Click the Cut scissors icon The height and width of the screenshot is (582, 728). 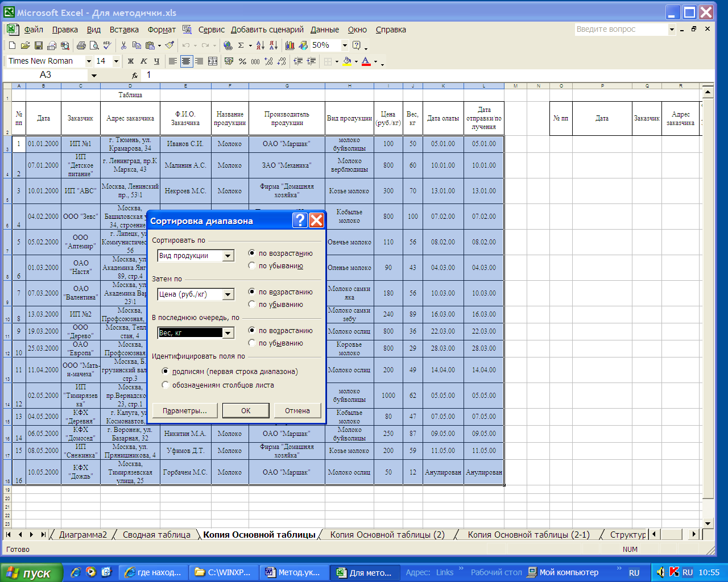click(123, 45)
